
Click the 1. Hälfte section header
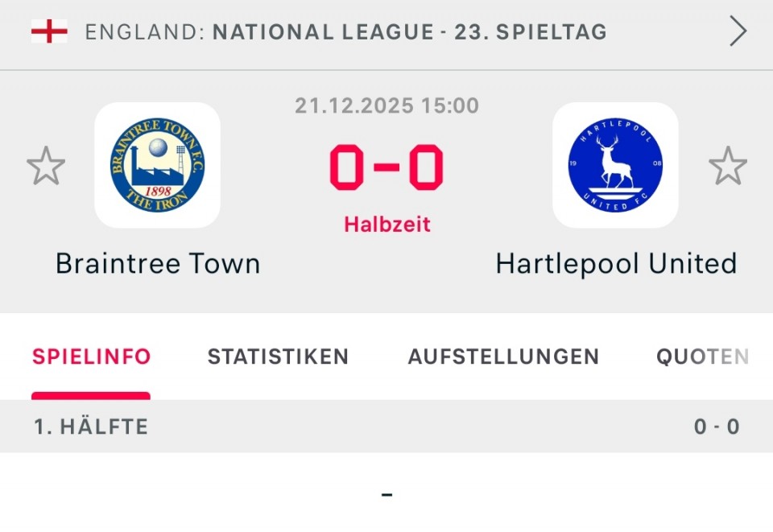click(91, 427)
